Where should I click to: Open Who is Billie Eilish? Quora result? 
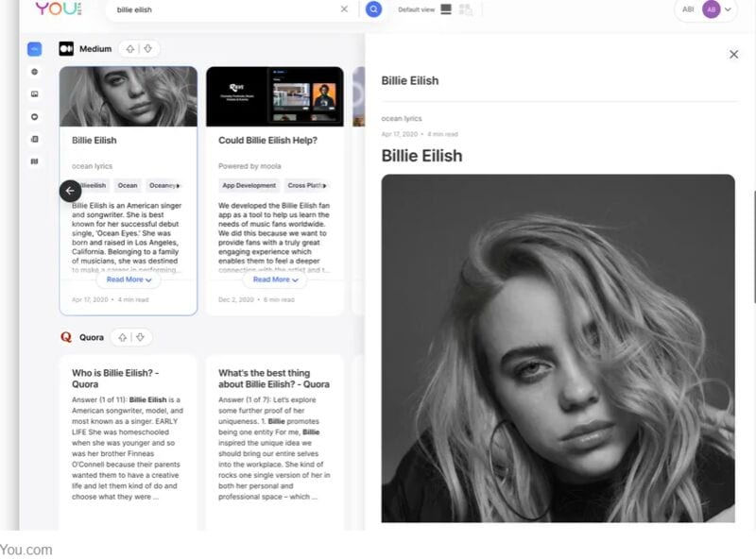(115, 379)
